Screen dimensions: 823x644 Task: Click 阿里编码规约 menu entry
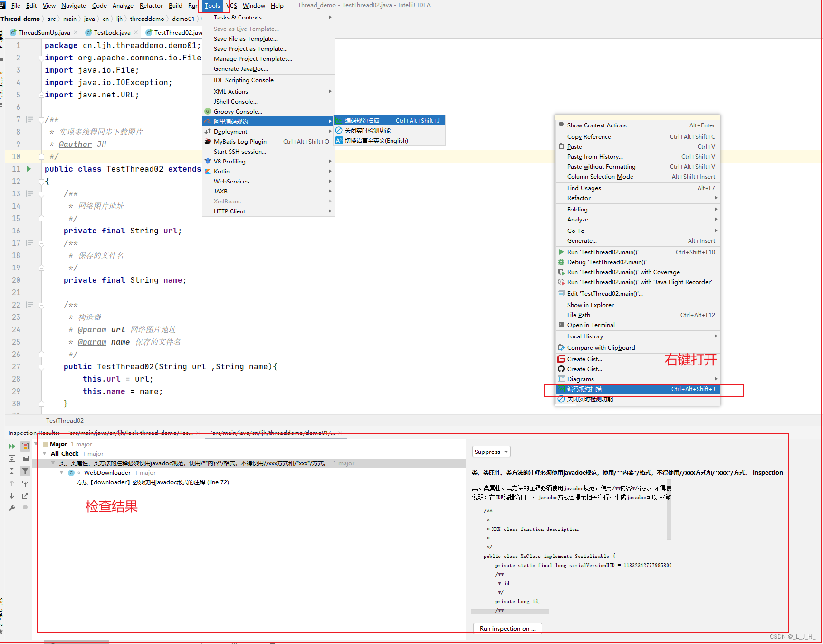point(268,122)
